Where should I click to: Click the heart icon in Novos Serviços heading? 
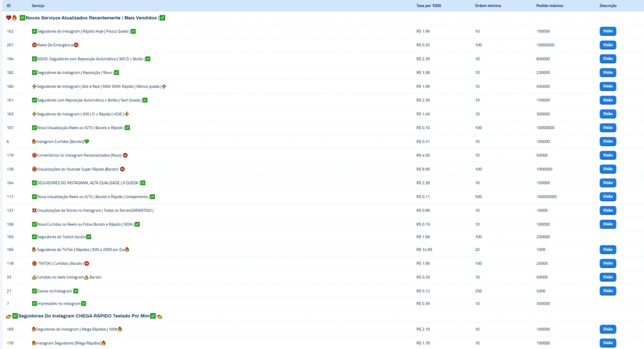pyautogui.click(x=9, y=18)
